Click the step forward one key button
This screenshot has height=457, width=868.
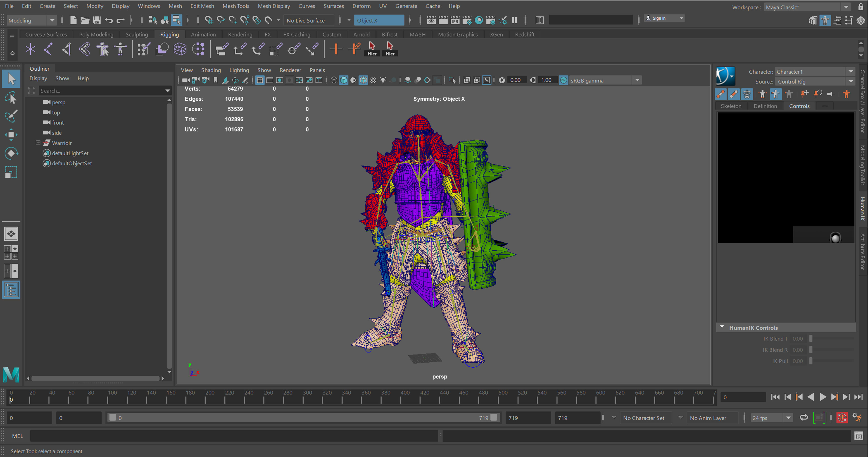tap(834, 397)
